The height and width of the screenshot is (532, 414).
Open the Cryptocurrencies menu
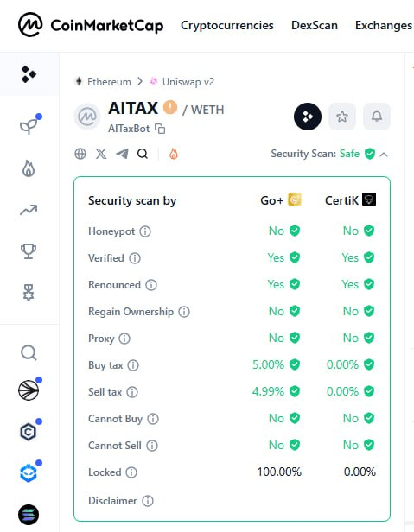point(226,25)
